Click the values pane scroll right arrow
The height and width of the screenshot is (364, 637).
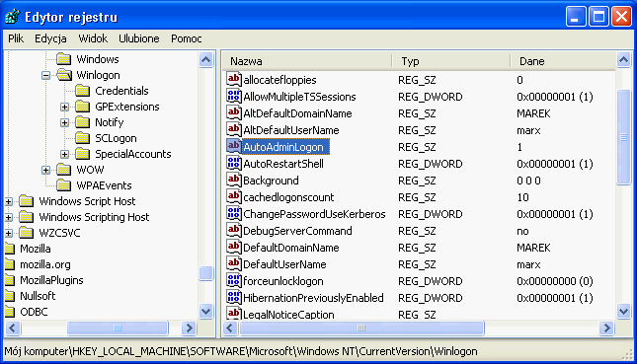click(x=606, y=328)
